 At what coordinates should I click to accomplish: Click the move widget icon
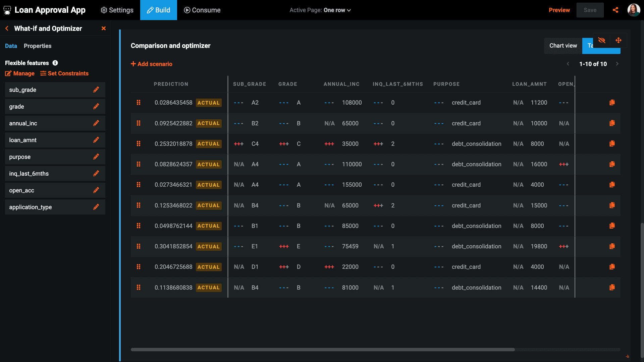[x=619, y=40]
